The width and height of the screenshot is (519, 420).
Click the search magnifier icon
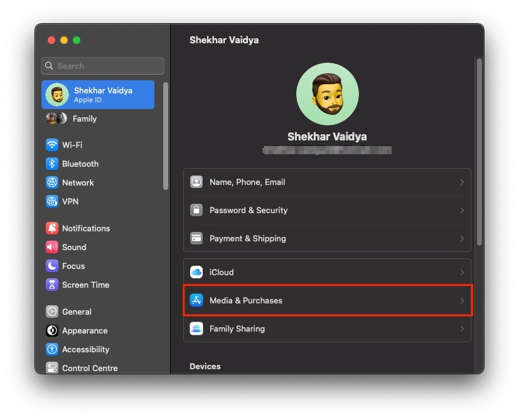pos(49,66)
